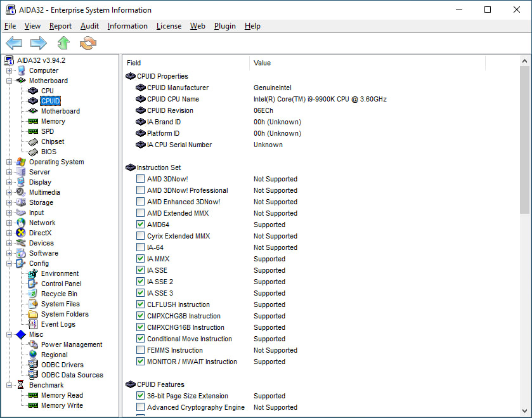Open the Help menu

252,26
